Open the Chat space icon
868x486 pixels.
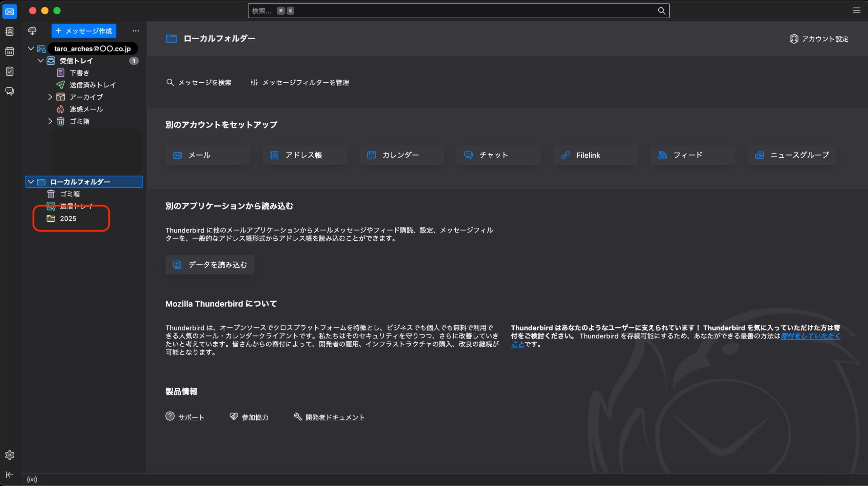tap(9, 91)
